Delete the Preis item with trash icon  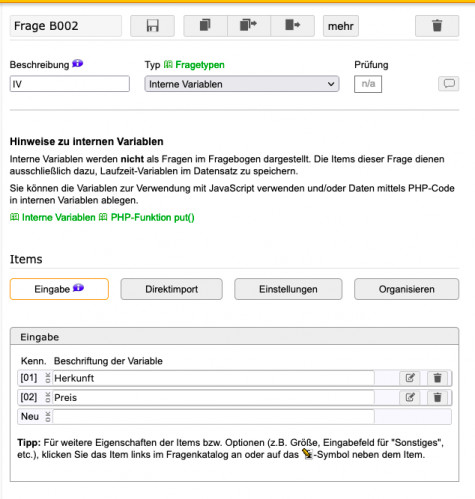pyautogui.click(x=437, y=397)
